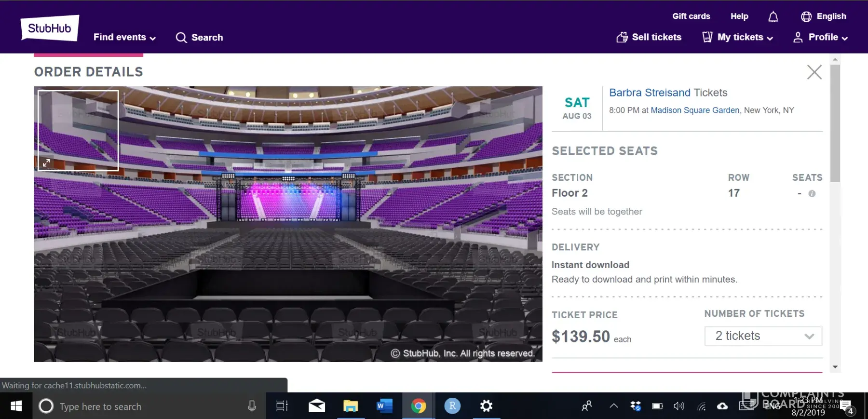868x419 pixels.
Task: Close the order details panel
Action: tap(814, 72)
